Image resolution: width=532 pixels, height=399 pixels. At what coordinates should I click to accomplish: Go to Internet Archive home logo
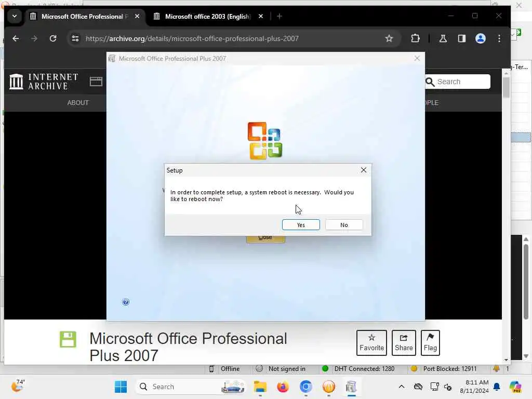(x=44, y=82)
